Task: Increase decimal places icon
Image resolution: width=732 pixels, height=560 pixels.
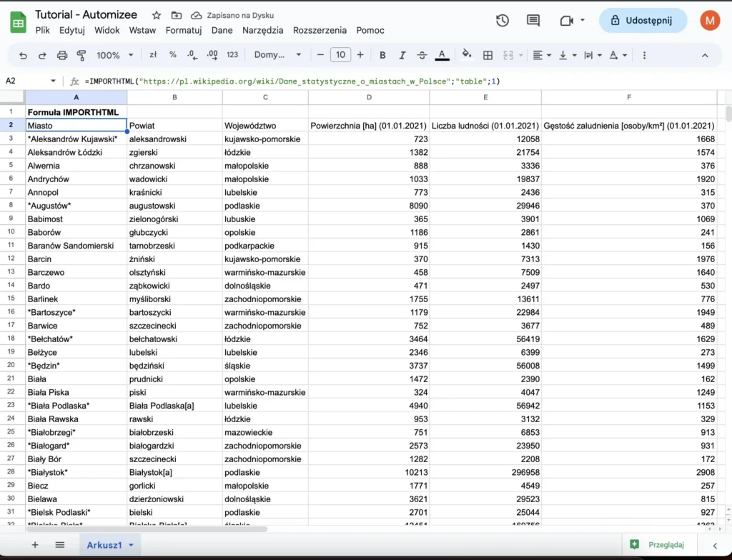Action: pos(212,55)
